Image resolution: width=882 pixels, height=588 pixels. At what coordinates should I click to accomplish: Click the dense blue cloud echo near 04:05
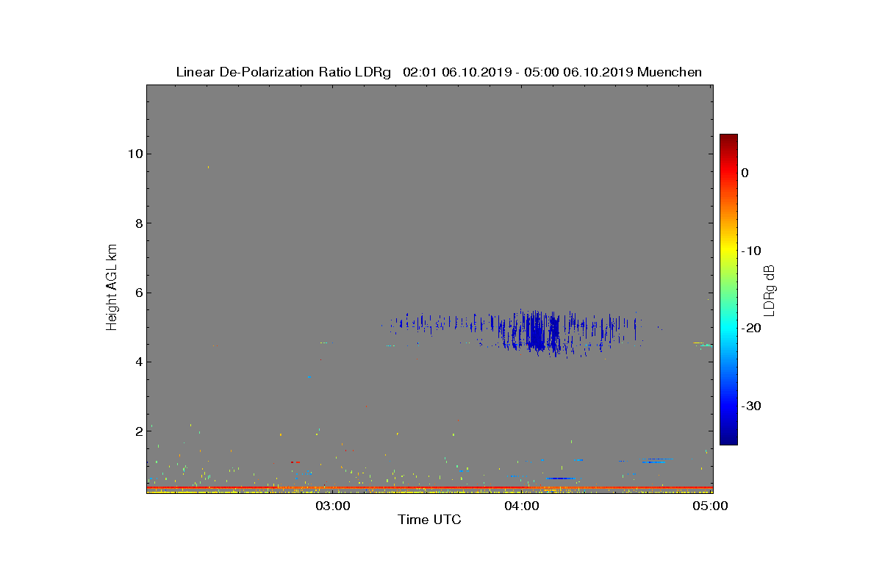pyautogui.click(x=537, y=332)
